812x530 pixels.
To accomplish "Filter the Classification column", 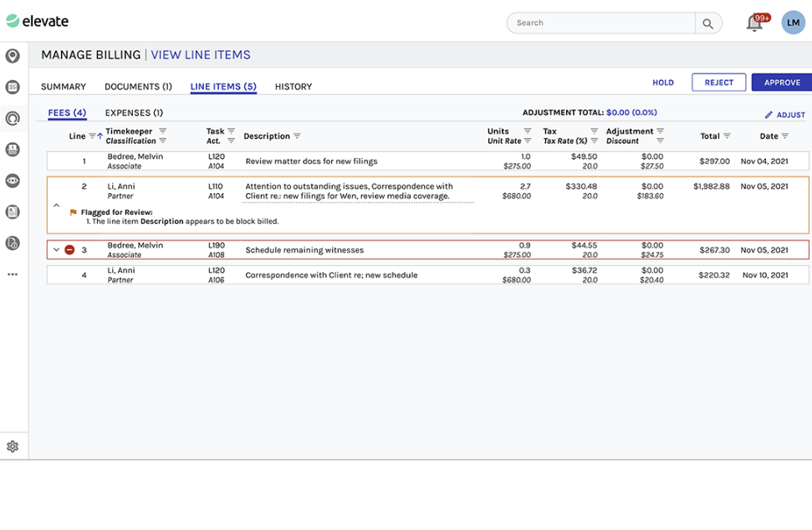I will click(163, 140).
